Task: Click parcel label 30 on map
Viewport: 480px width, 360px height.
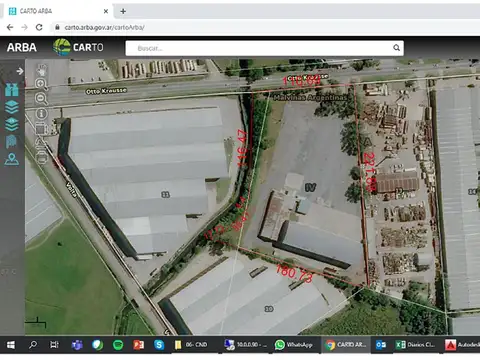Action: pyautogui.click(x=269, y=309)
